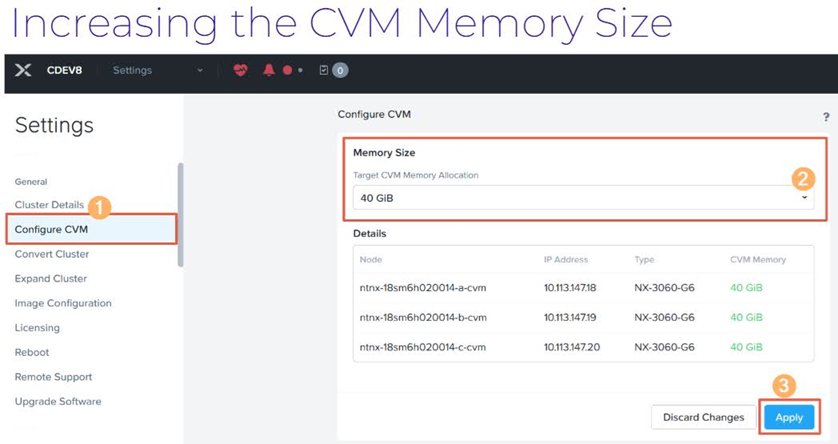Image resolution: width=838 pixels, height=444 pixels.
Task: Click the CDEV8 cluster name
Action: [x=64, y=70]
